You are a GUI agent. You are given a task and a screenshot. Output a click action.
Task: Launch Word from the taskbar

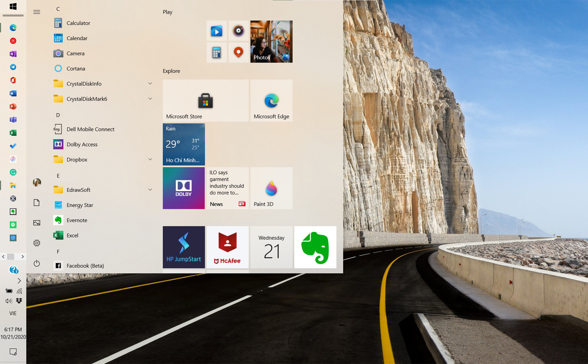(x=13, y=93)
